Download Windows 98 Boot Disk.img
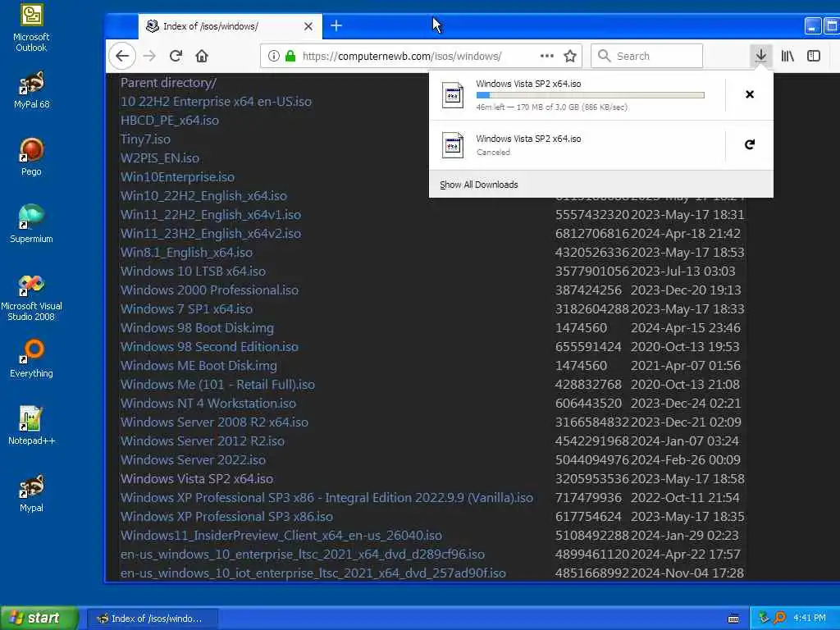 197,328
